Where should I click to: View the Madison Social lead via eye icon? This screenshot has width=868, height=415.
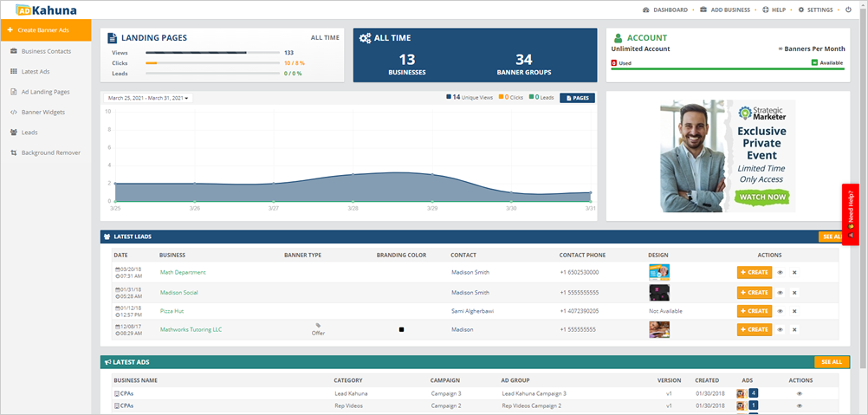coord(780,292)
